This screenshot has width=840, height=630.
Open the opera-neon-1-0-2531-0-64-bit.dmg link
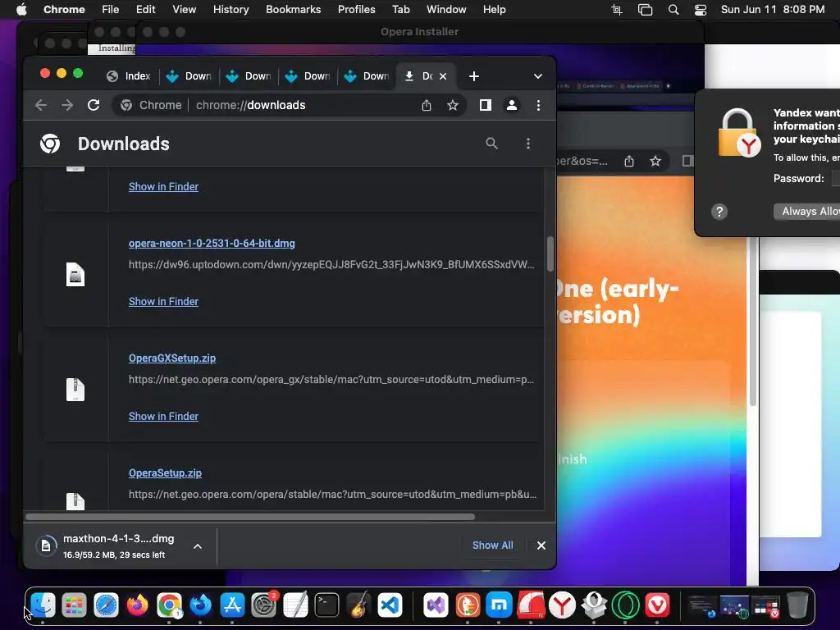(212, 243)
